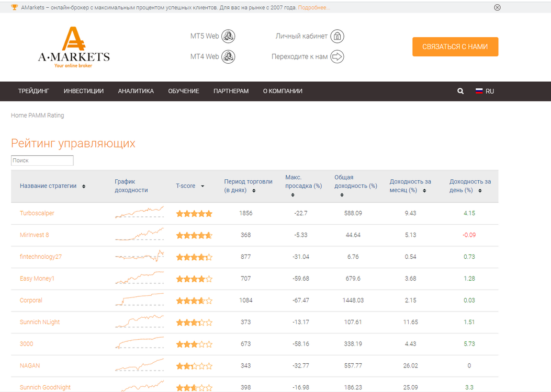This screenshot has height=392, width=551.
Task: Select the 588.09 total return value
Action: point(353,213)
